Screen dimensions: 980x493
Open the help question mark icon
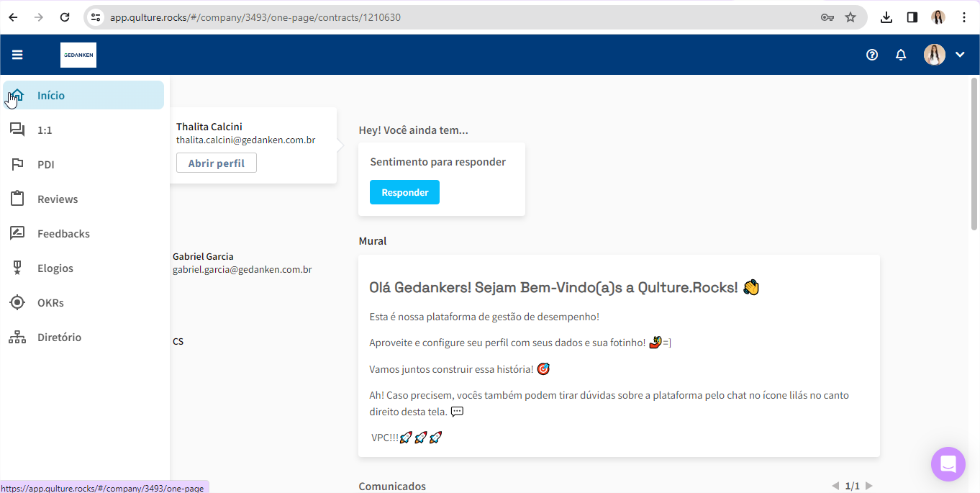(871, 54)
